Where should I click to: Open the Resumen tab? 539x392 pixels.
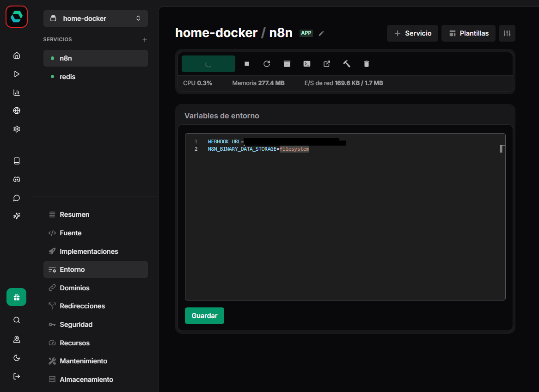(96, 214)
